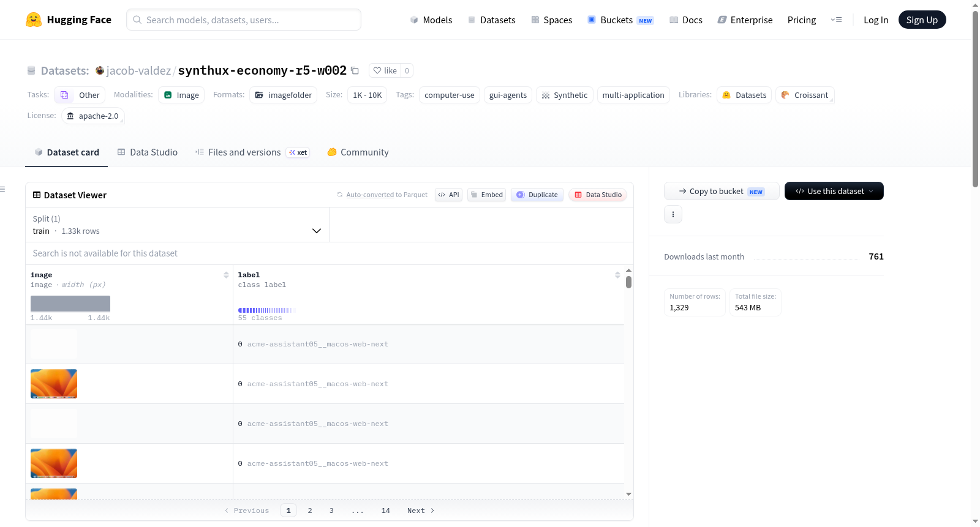980x527 pixels.
Task: Click Copy to bucket button
Action: [722, 191]
